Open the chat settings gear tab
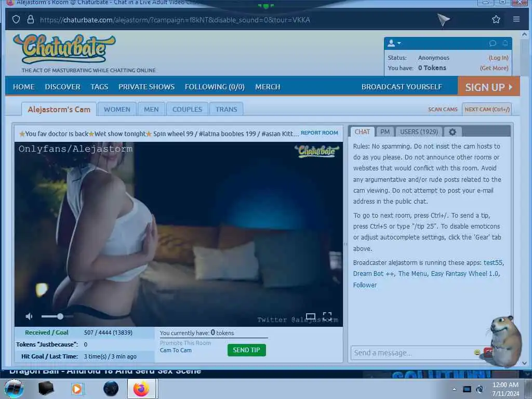Viewport: 532px width, 399px height. tap(453, 131)
